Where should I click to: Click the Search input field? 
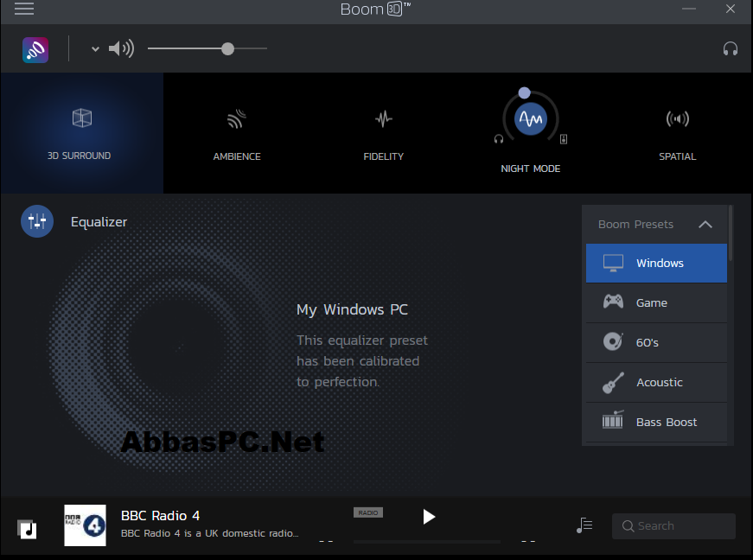(x=673, y=526)
